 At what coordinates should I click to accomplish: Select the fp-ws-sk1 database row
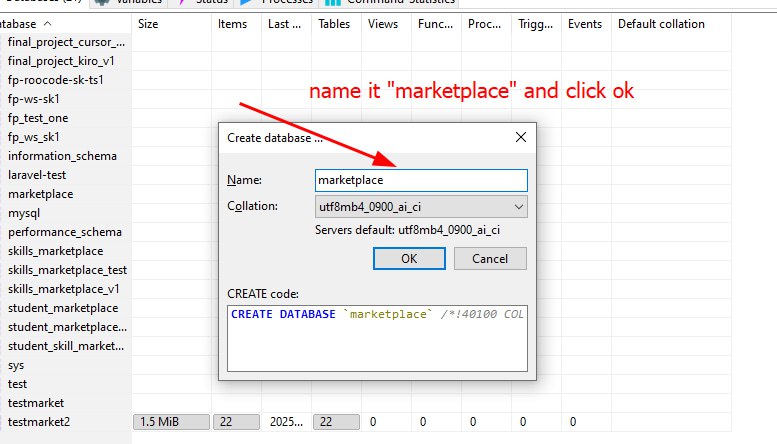click(x=34, y=99)
